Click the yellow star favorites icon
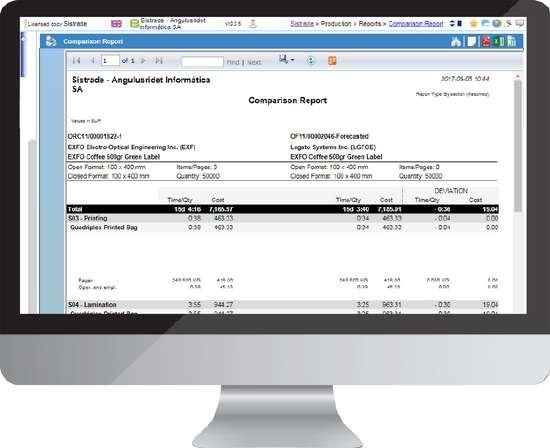This screenshot has width=550, height=448. [x=474, y=24]
